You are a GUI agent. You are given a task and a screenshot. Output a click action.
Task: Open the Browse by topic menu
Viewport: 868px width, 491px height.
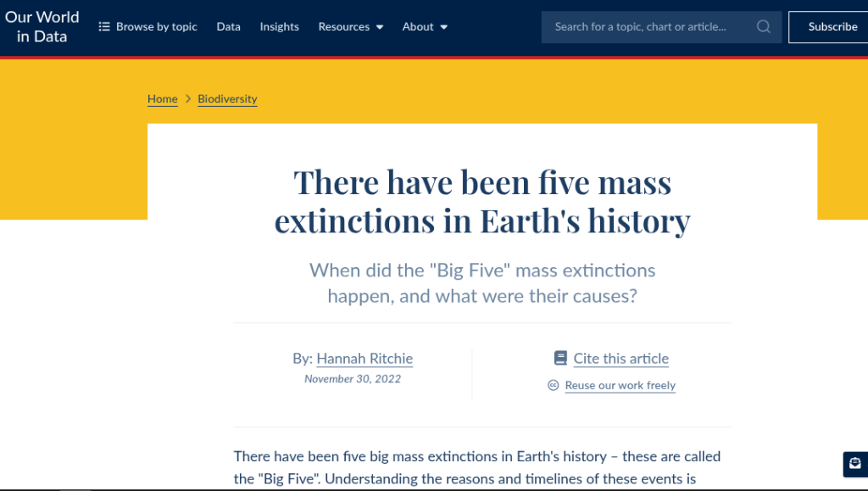(x=147, y=26)
